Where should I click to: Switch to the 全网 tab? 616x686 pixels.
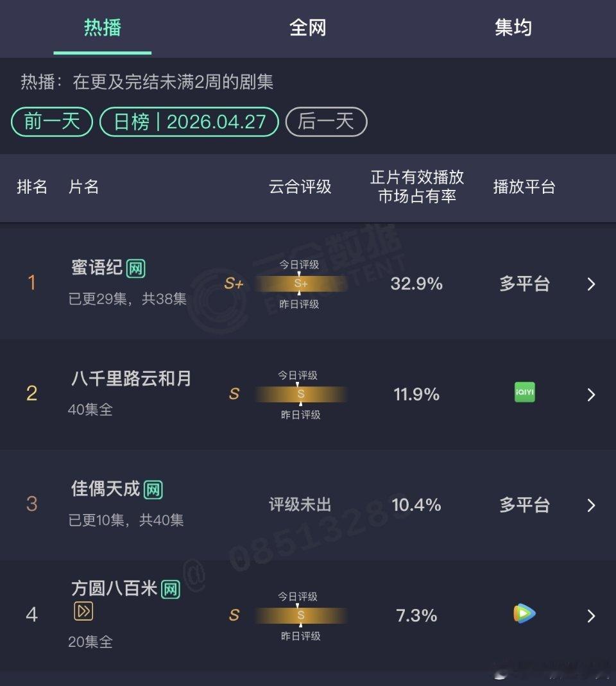point(308,28)
